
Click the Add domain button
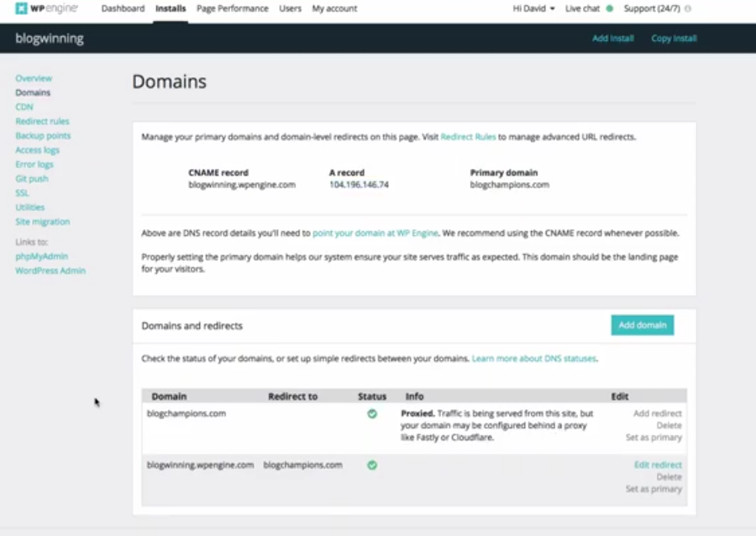point(643,325)
